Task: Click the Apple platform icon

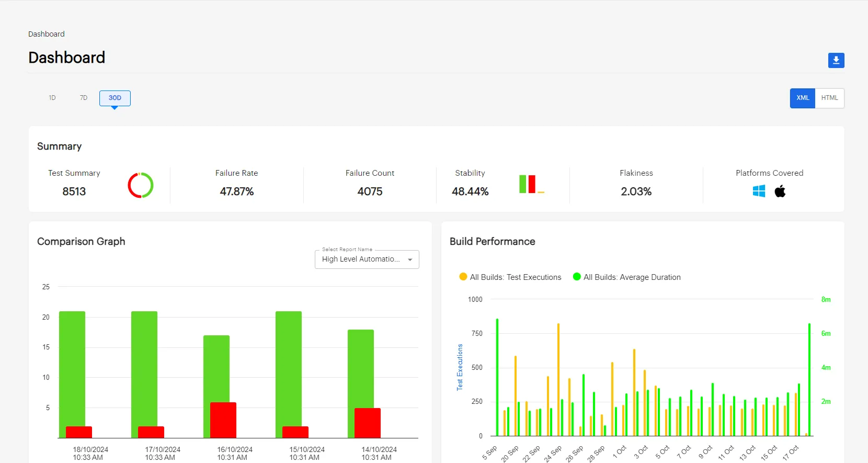Action: [780, 191]
